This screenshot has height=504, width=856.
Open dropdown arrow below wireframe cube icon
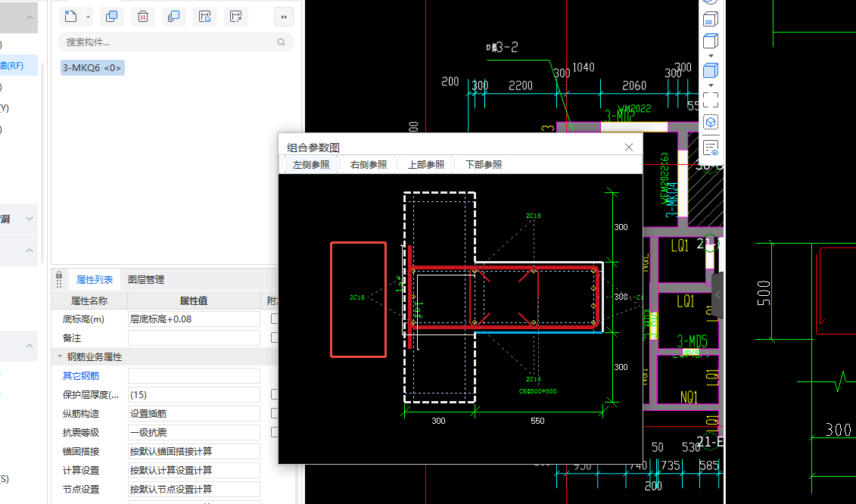coord(711,56)
